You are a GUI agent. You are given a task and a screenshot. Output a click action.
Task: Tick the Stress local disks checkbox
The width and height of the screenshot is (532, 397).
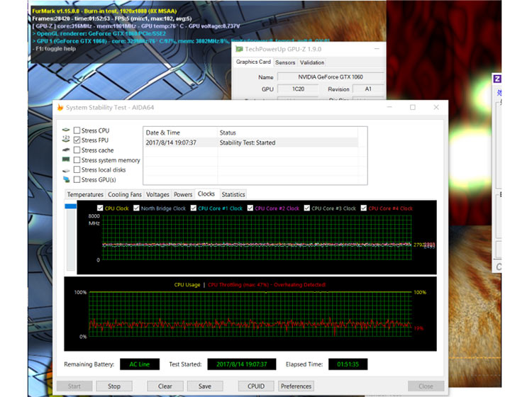(77, 169)
